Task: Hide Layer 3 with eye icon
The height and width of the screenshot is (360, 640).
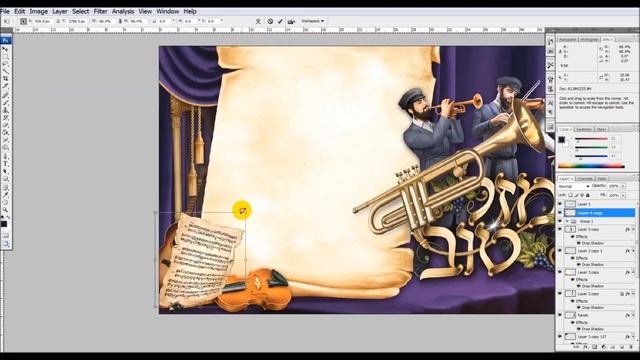Action: coord(560,204)
